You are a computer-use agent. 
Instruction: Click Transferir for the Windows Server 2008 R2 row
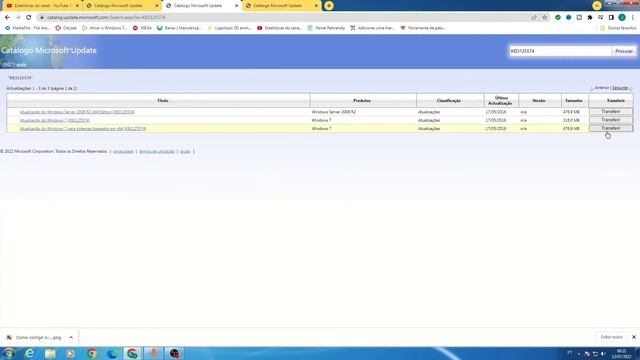coord(611,111)
